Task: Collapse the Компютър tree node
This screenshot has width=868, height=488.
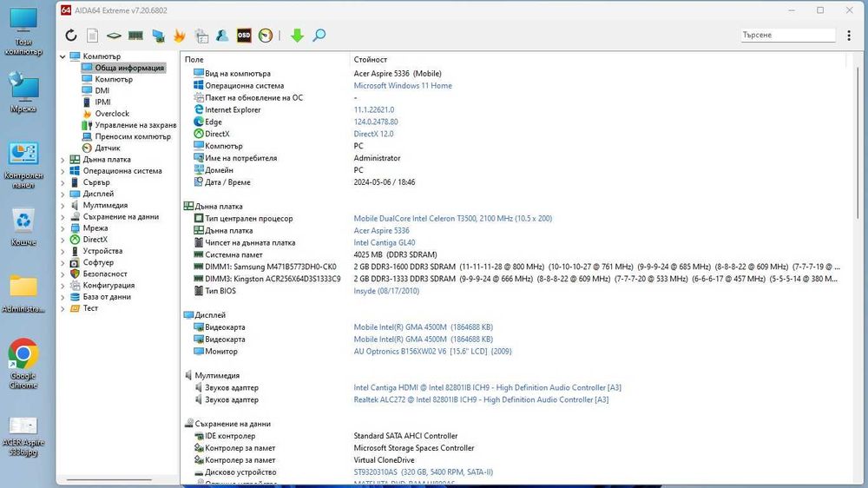Action: point(62,56)
